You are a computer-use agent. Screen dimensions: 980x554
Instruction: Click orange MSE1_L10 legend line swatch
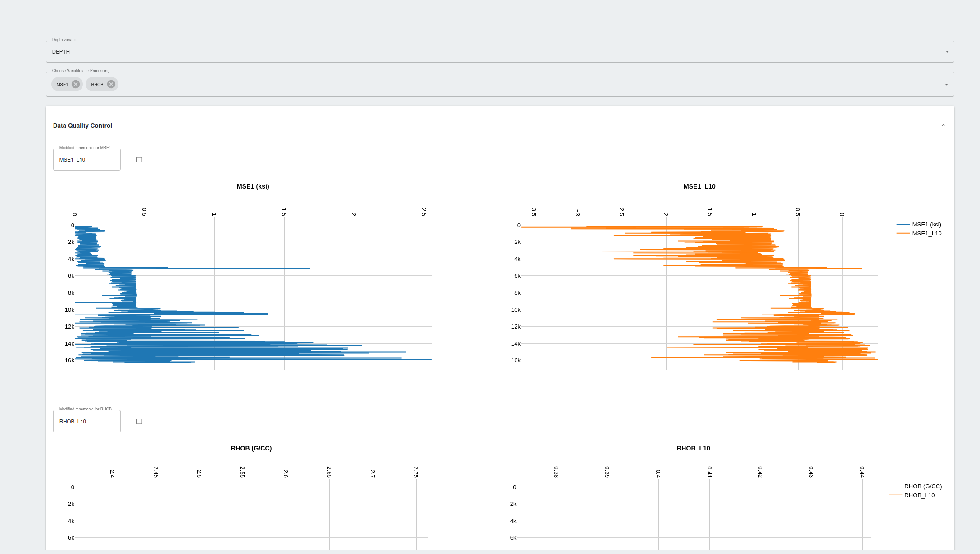tap(903, 234)
